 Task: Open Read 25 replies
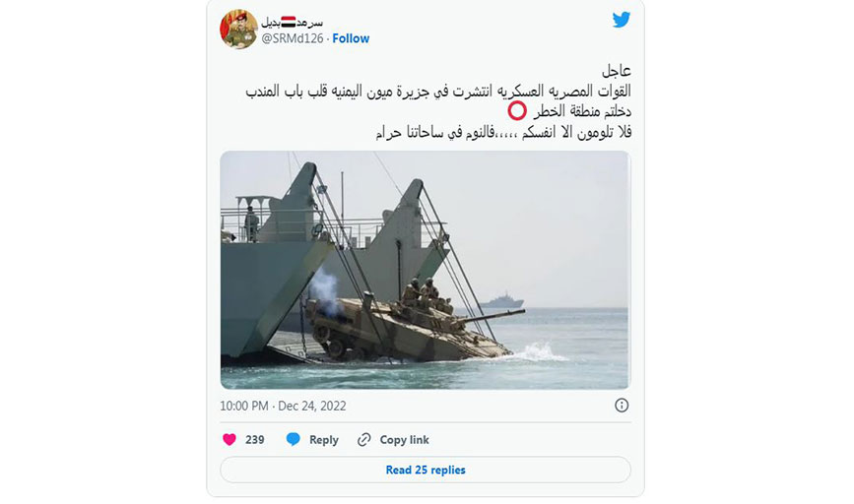click(426, 470)
